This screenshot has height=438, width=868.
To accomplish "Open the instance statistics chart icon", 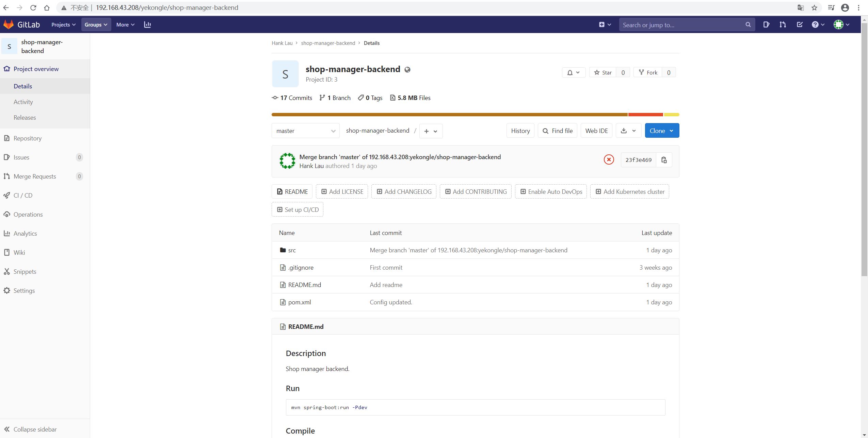I will (147, 24).
